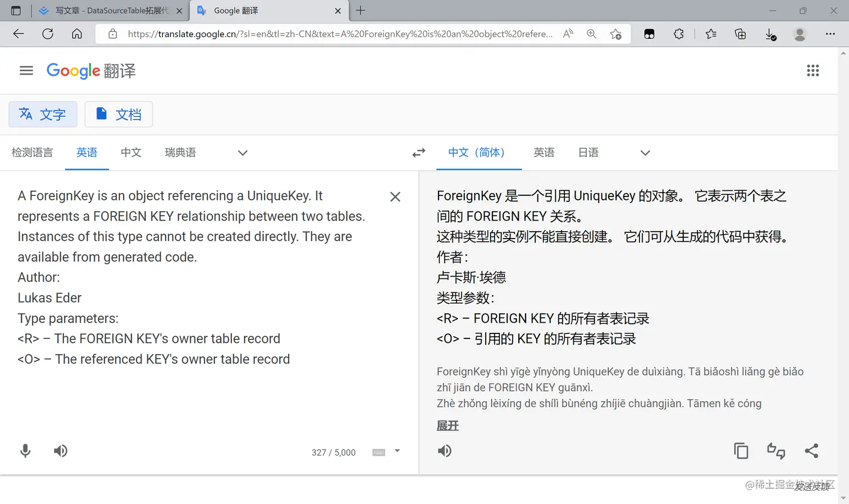This screenshot has width=849, height=504.
Task: Expand more source languages
Action: pyautogui.click(x=243, y=153)
